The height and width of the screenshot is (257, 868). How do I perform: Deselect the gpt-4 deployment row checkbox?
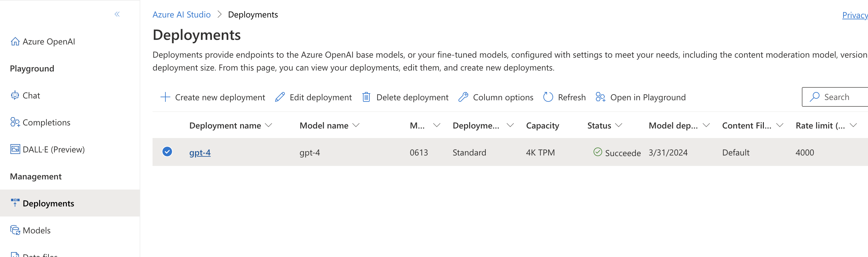click(x=167, y=152)
